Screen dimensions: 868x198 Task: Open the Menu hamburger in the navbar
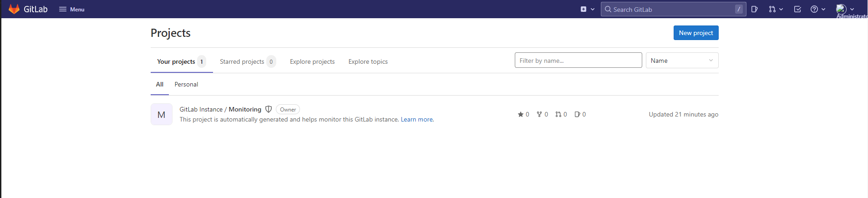click(71, 9)
